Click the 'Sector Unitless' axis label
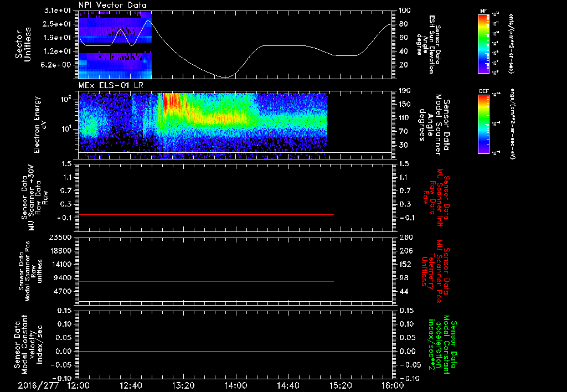The image size is (567, 392). [x=23, y=44]
